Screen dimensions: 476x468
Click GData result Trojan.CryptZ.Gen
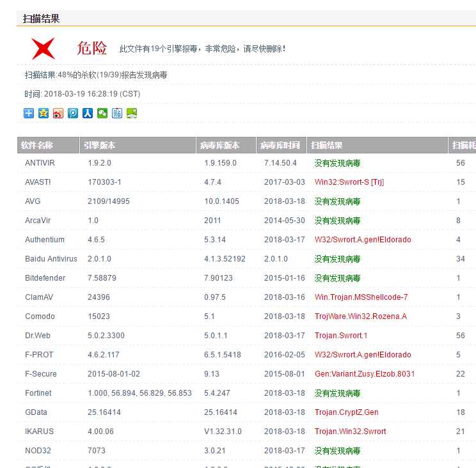click(x=346, y=412)
